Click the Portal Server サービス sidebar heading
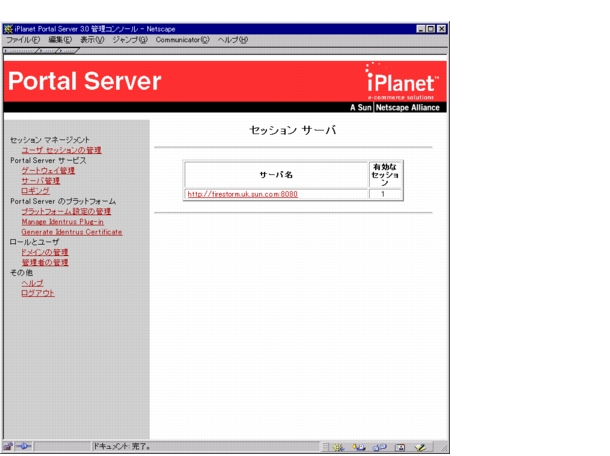Image resolution: width=610 pixels, height=456 pixels. tap(48, 160)
